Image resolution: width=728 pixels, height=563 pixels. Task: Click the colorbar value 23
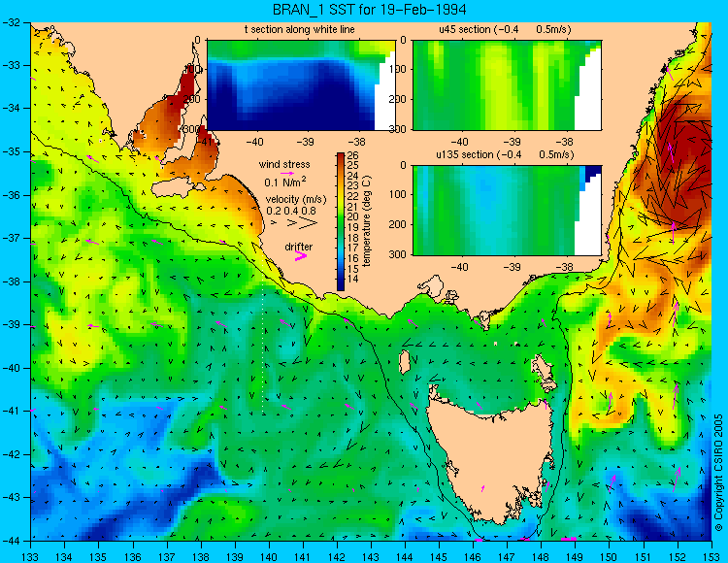click(353, 186)
